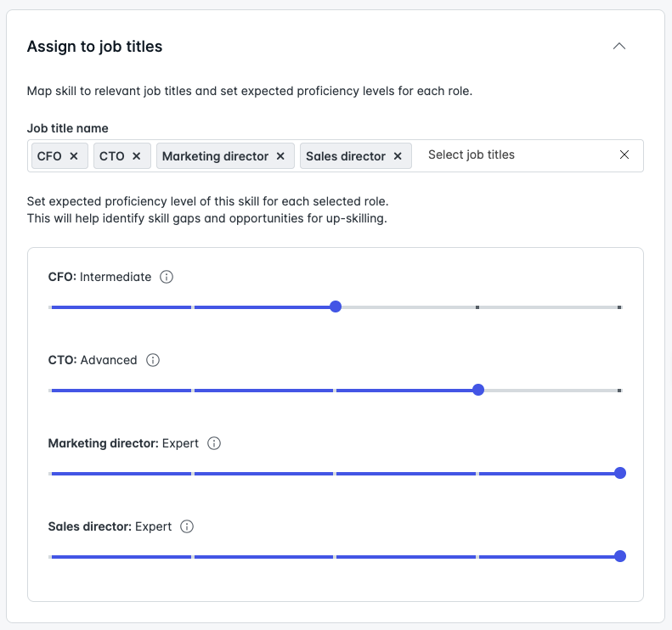Screen dimensions: 672x630
Task: Click the CTO tag label
Action: pyautogui.click(x=112, y=156)
